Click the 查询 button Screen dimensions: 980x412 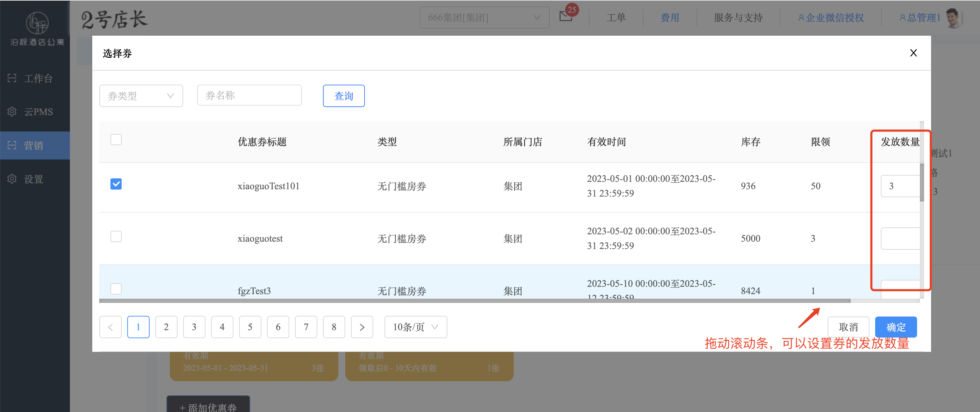point(344,95)
